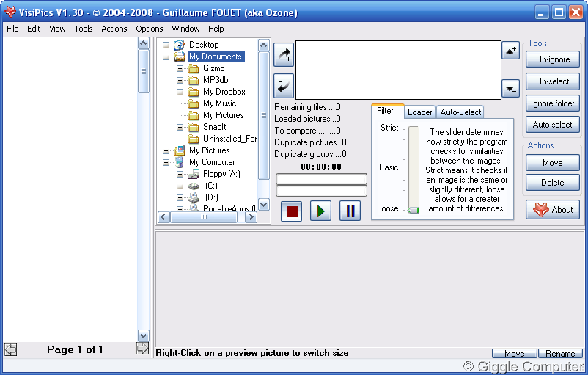588x375 pixels.
Task: Click the left preview pane scroll-down arrow
Action: pyautogui.click(x=143, y=335)
